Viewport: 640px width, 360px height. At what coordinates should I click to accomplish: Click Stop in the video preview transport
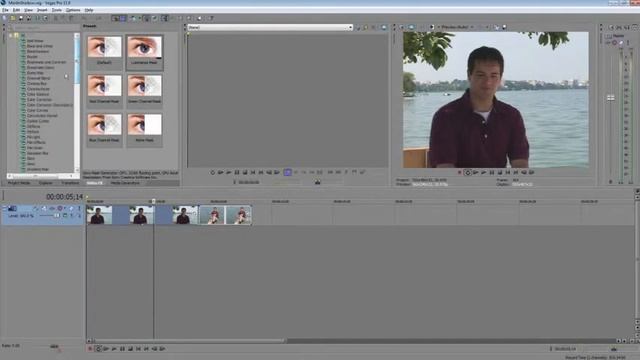(x=500, y=173)
